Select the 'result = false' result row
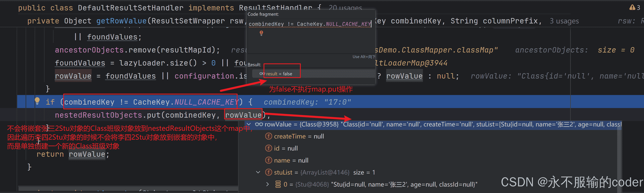Viewport: 644px width, 193px height. click(313, 74)
